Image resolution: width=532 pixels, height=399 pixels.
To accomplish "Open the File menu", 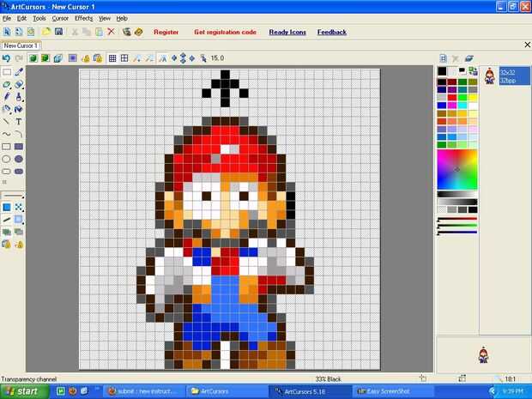I will coord(7,18).
